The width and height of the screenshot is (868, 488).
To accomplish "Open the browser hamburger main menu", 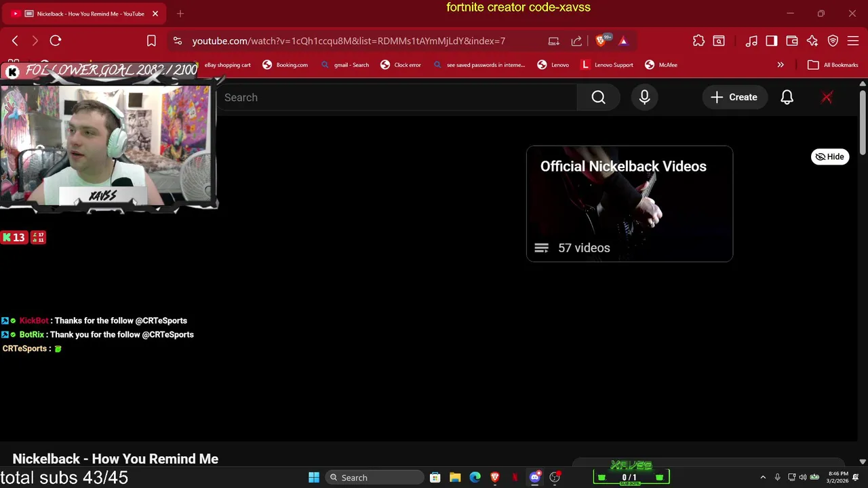I will [x=853, y=41].
